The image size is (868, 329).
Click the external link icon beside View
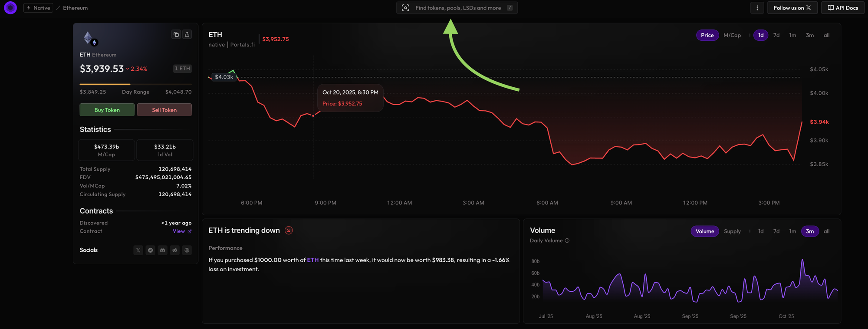pos(190,231)
